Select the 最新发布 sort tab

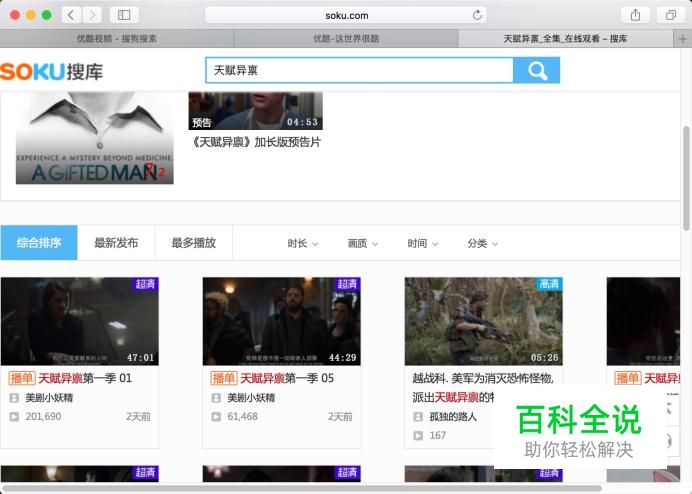click(x=116, y=243)
